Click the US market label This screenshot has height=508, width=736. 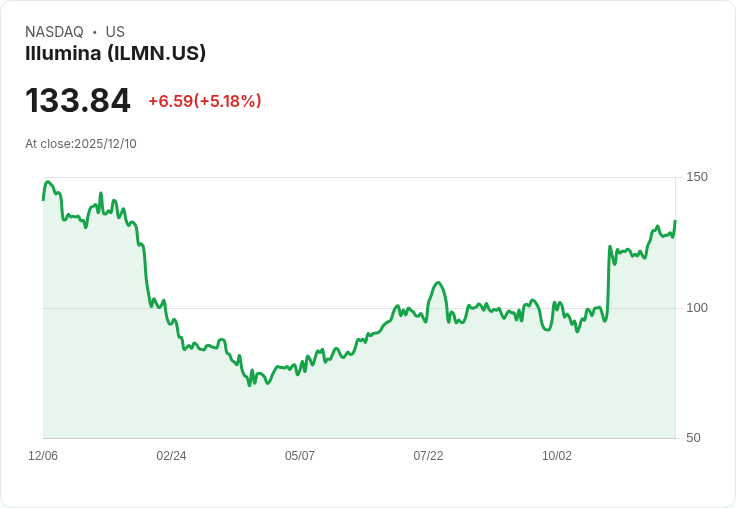pyautogui.click(x=115, y=32)
